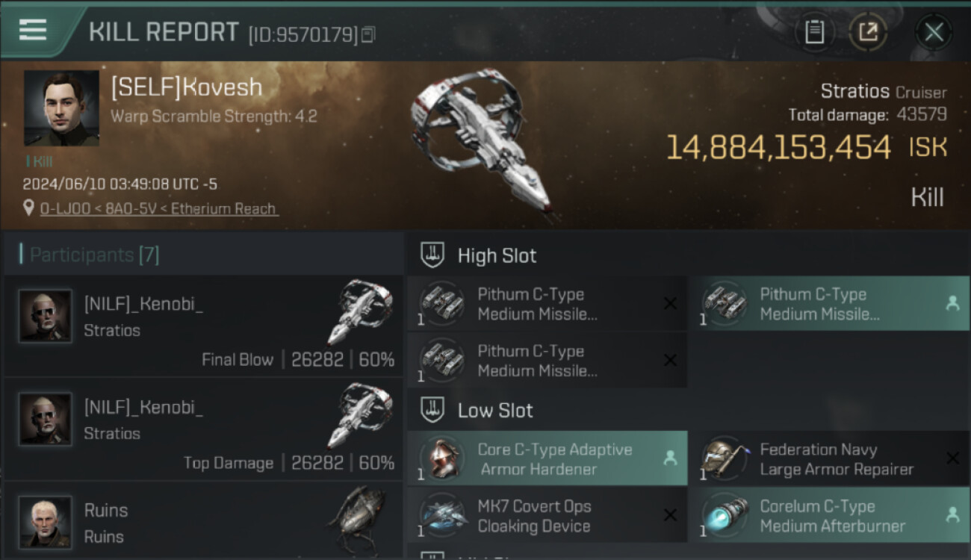Image resolution: width=971 pixels, height=560 pixels.
Task: Tap the Core C-Type Adaptive Armor Hardener icon
Action: (x=442, y=459)
